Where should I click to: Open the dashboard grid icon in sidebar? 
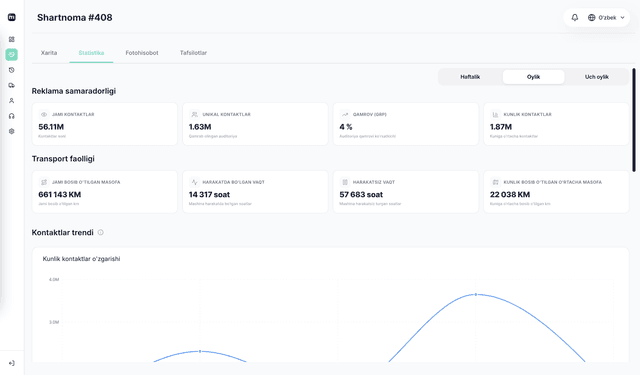tap(11, 39)
